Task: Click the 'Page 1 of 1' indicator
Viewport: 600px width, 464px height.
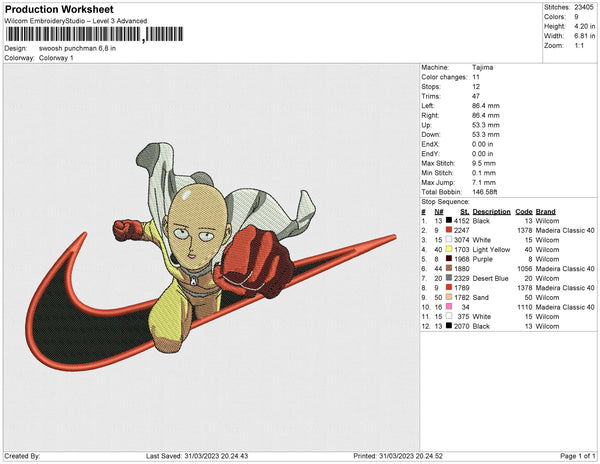Action: point(577,456)
